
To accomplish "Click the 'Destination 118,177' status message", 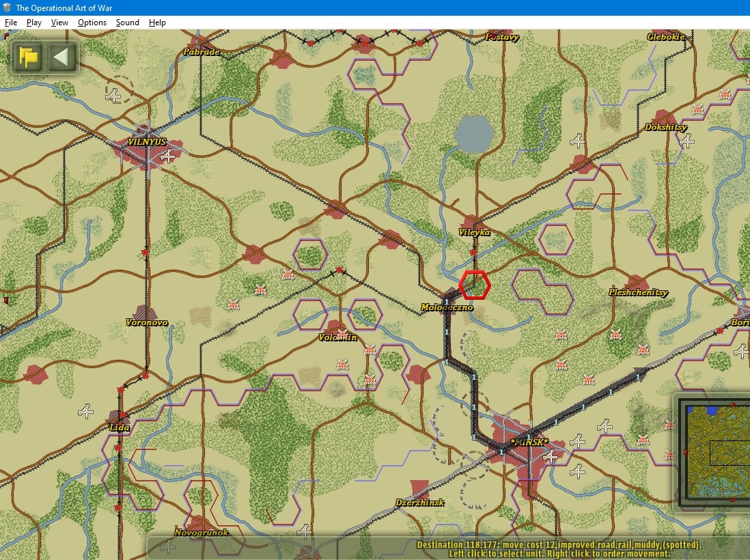I will tap(559, 545).
